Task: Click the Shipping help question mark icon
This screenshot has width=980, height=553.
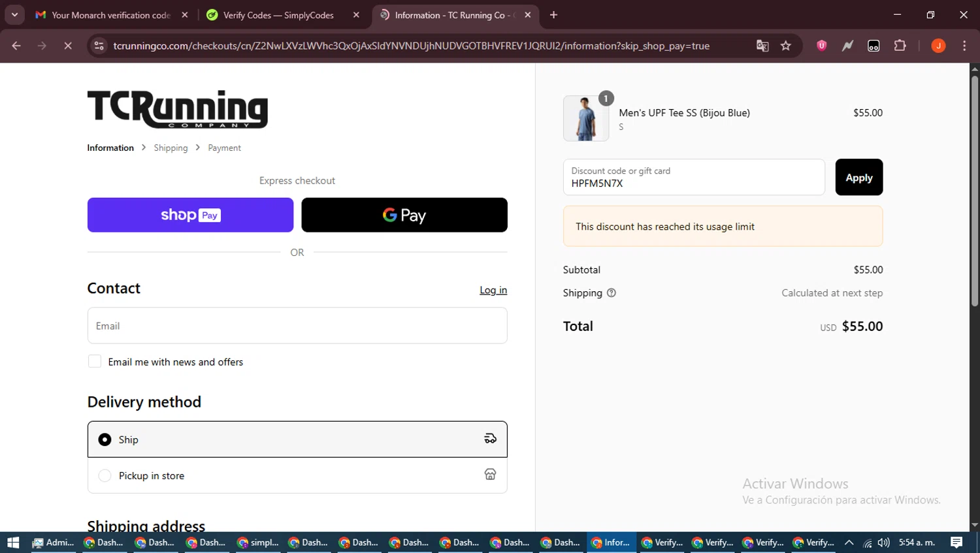Action: (x=612, y=292)
